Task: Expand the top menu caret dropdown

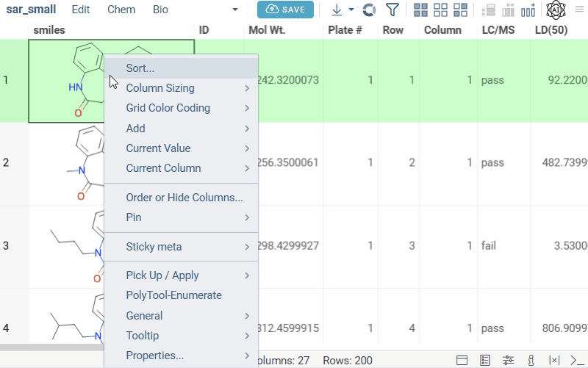Action: (x=235, y=10)
